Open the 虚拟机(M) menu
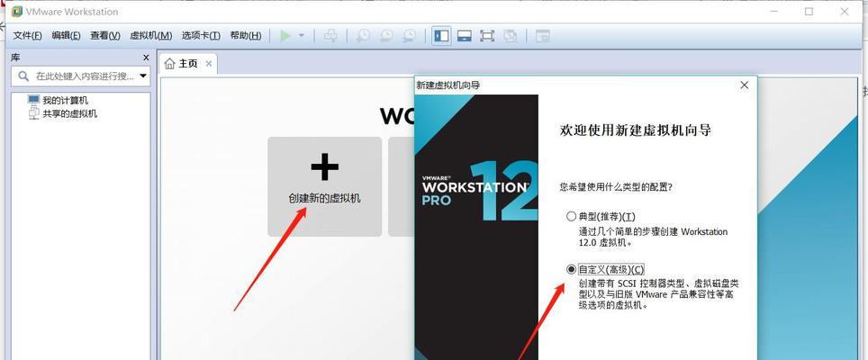The height and width of the screenshot is (360, 868). (x=150, y=35)
